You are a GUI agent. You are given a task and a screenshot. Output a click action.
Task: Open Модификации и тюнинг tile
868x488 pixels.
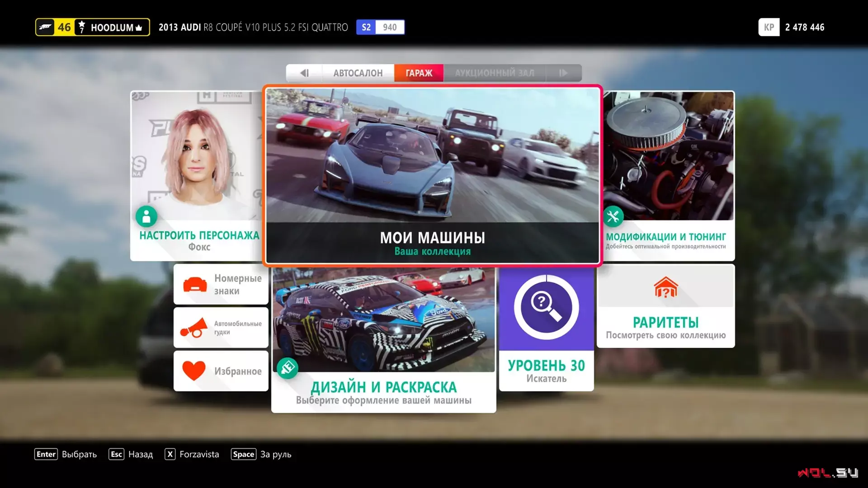669,176
